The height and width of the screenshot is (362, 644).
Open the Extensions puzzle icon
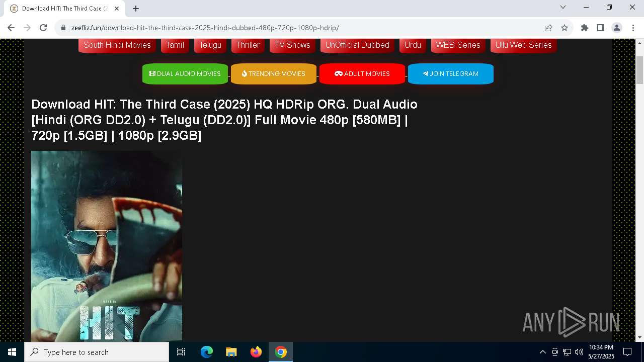click(585, 28)
